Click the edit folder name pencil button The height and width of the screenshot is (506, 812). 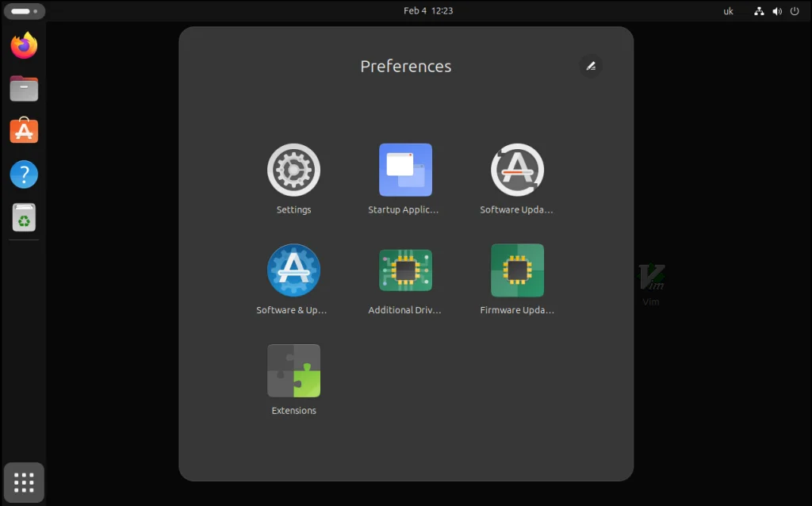[x=591, y=66]
